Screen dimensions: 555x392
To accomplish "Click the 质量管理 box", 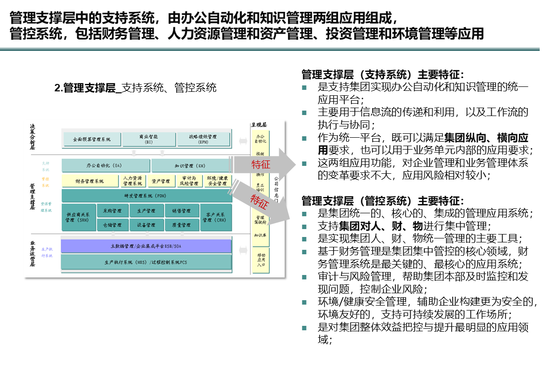I will [x=181, y=225].
